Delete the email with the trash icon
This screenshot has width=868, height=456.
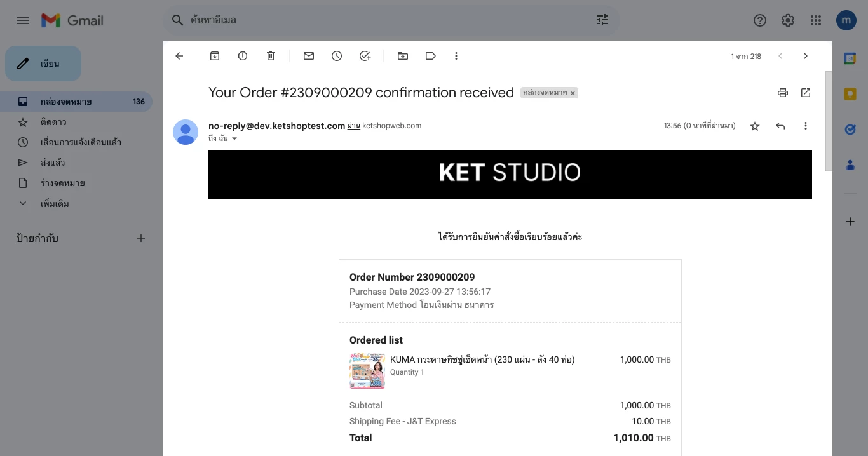coord(271,56)
